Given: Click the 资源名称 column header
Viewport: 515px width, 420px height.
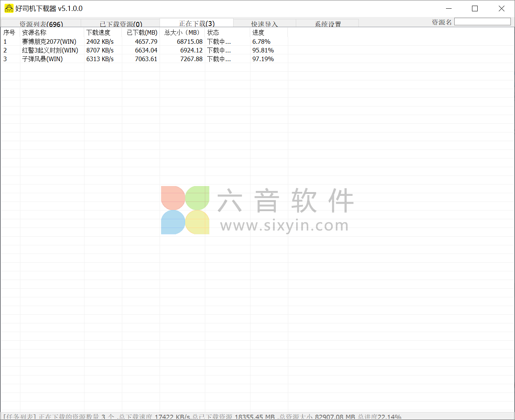Looking at the screenshot, I should point(34,32).
